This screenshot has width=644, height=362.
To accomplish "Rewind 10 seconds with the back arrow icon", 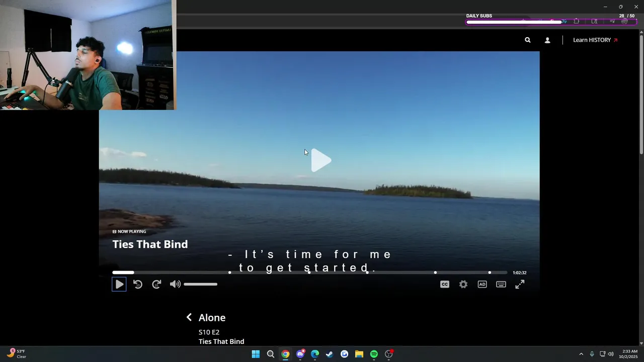I will [138, 284].
